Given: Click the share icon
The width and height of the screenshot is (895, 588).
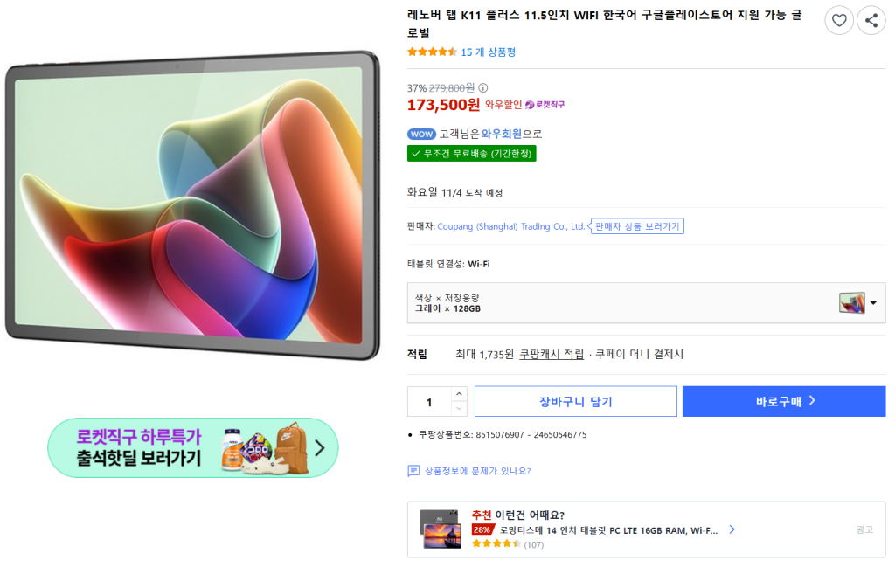Looking at the screenshot, I should click(x=871, y=21).
